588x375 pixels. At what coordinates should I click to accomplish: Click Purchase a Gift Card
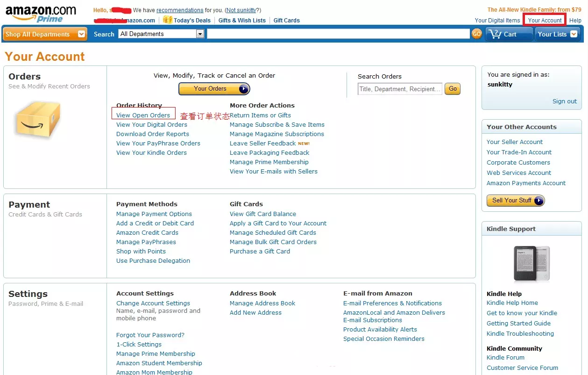pos(260,251)
